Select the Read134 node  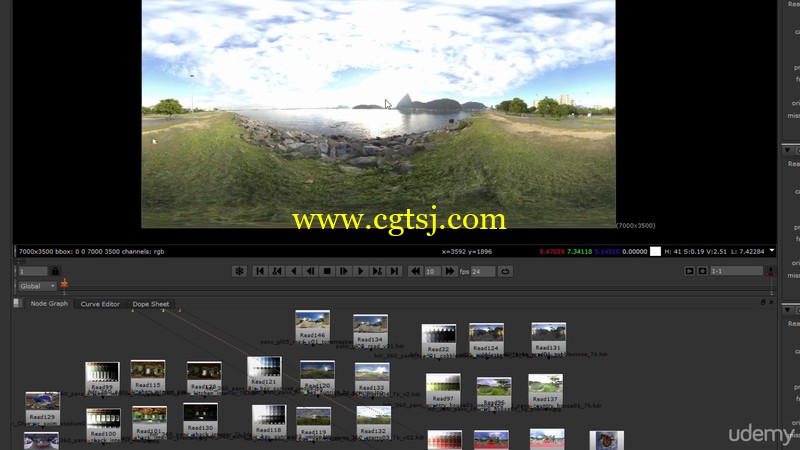pyautogui.click(x=370, y=330)
